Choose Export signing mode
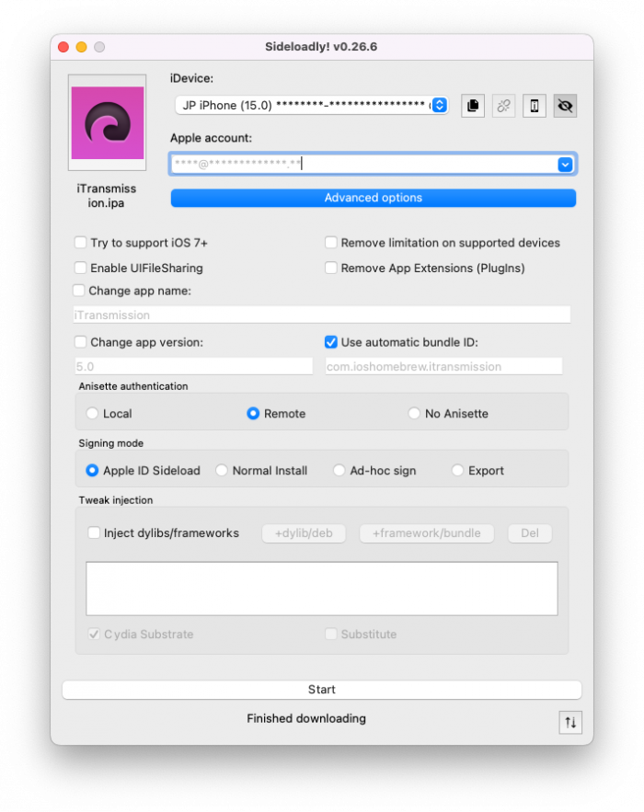The image size is (644, 812). tap(457, 470)
